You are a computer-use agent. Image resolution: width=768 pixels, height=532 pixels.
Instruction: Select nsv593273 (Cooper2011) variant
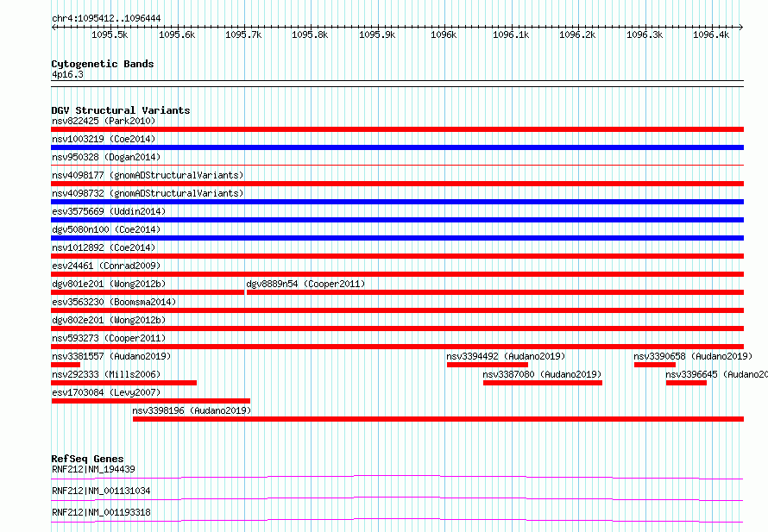109,338
